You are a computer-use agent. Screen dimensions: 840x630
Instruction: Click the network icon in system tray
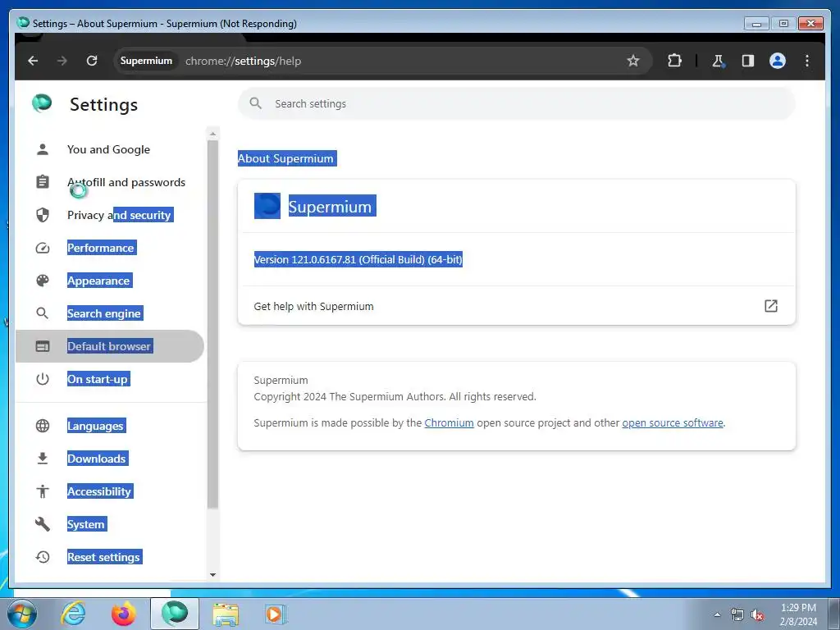(x=737, y=614)
